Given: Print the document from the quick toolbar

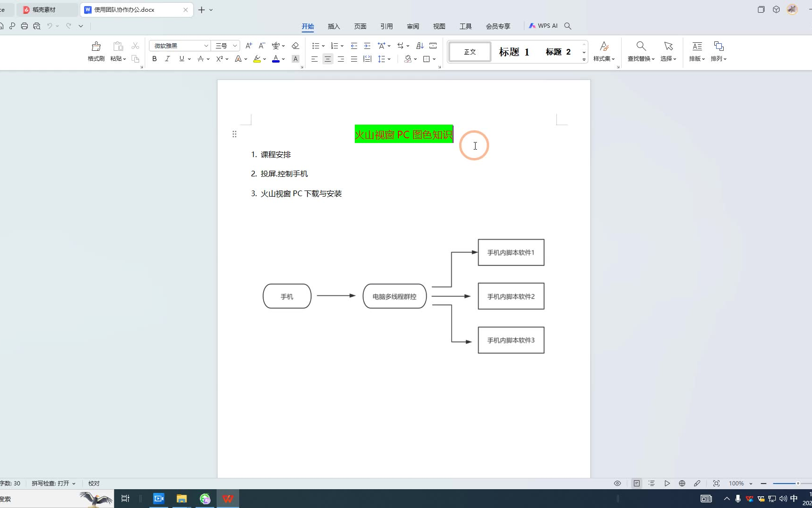Looking at the screenshot, I should point(24,26).
